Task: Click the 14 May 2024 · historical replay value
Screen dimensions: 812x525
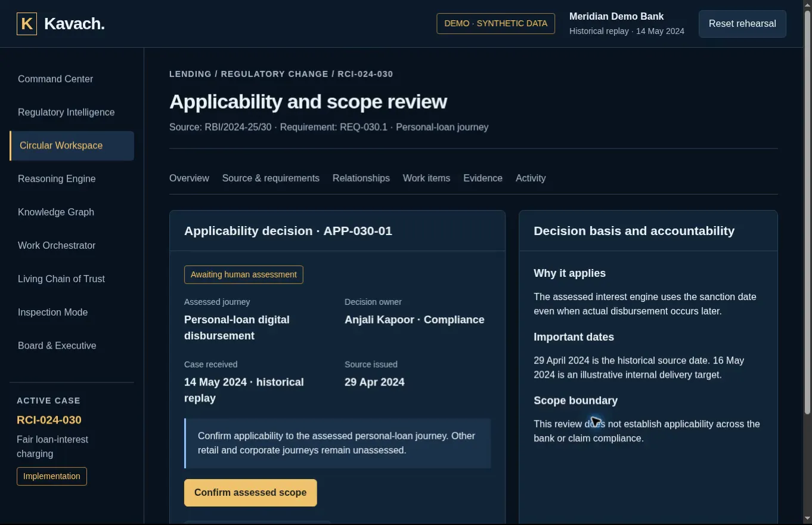Action: click(244, 390)
